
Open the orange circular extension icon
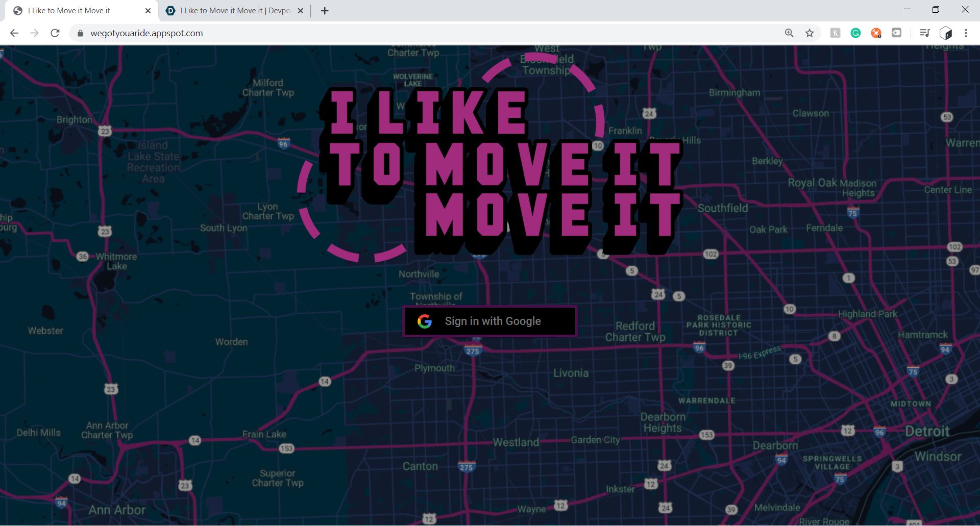pyautogui.click(x=876, y=33)
